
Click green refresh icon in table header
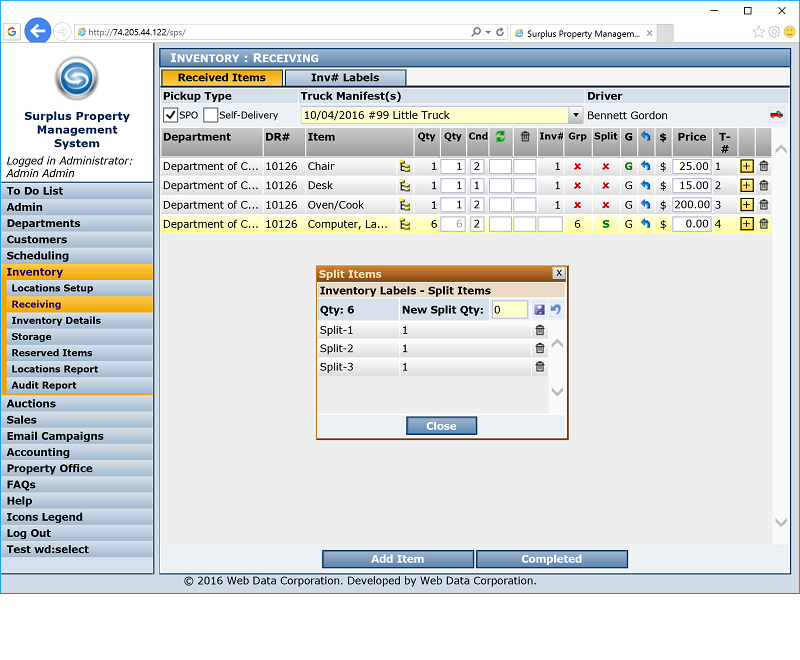coord(500,136)
